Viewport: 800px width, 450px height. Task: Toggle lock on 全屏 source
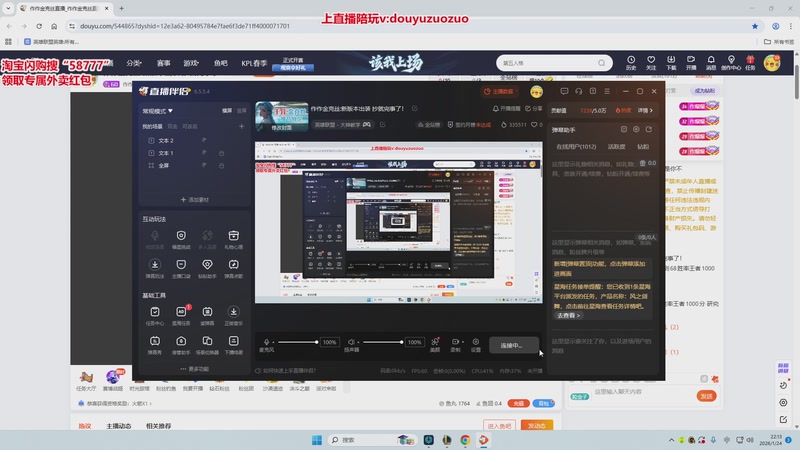tap(221, 165)
